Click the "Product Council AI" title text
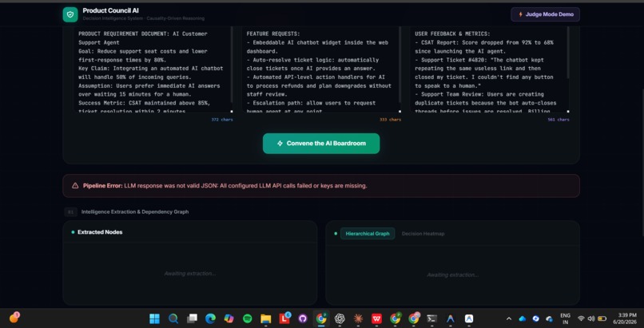The height and width of the screenshot is (328, 644). point(110,10)
